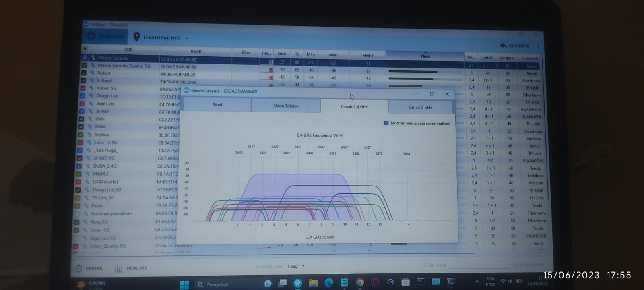The width and height of the screenshot is (644, 290).
Task: Click the Pausar stopwatch icon
Action: [x=79, y=268]
